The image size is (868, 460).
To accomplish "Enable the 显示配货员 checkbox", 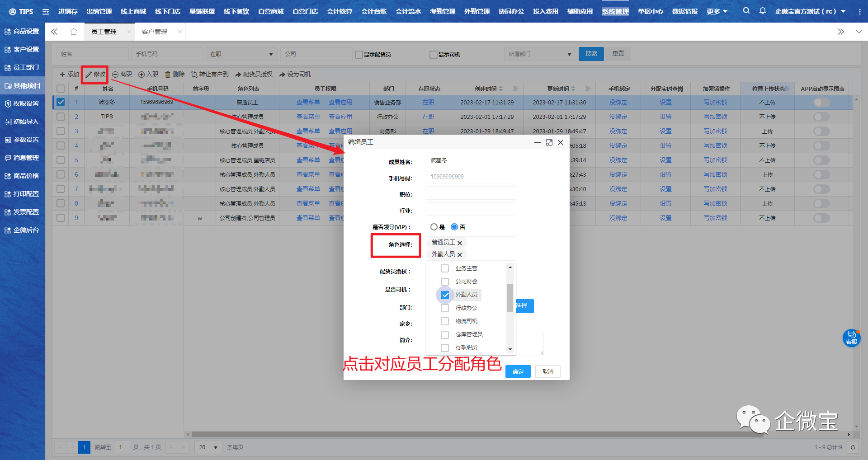I will click(x=359, y=55).
